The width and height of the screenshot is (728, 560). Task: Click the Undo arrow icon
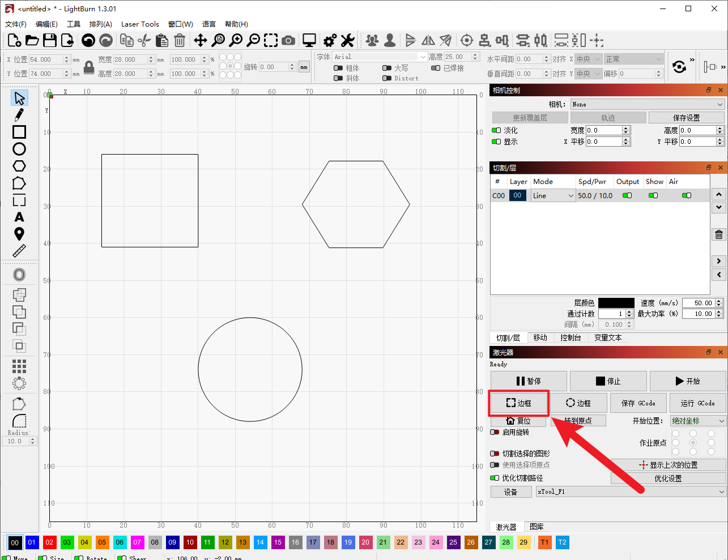point(88,40)
